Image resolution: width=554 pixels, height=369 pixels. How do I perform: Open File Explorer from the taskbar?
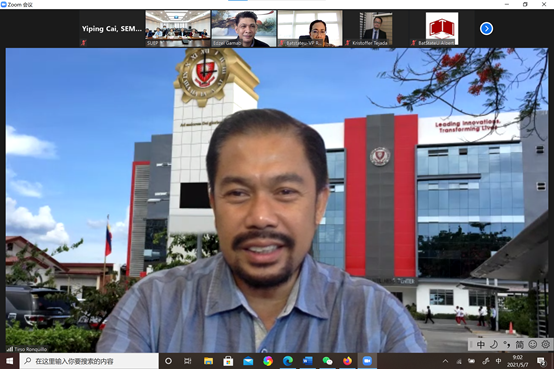[208, 361]
